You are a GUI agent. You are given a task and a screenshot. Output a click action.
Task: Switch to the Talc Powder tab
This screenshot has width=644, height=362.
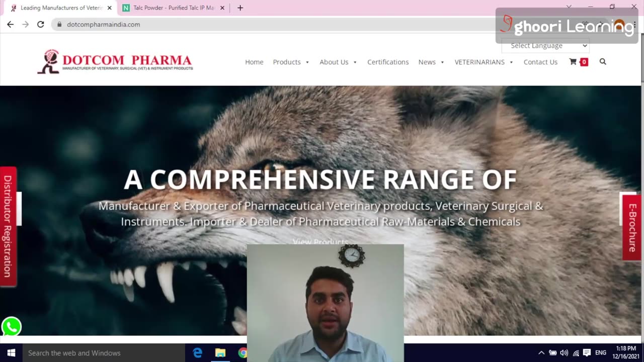174,8
